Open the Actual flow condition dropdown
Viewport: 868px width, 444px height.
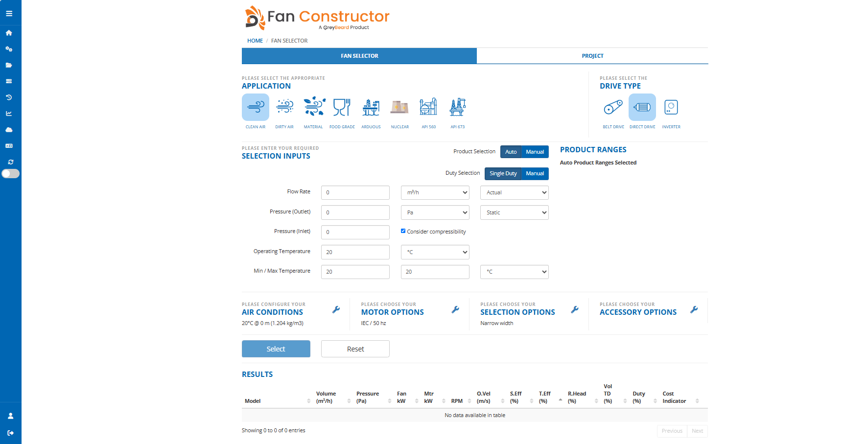tap(514, 192)
